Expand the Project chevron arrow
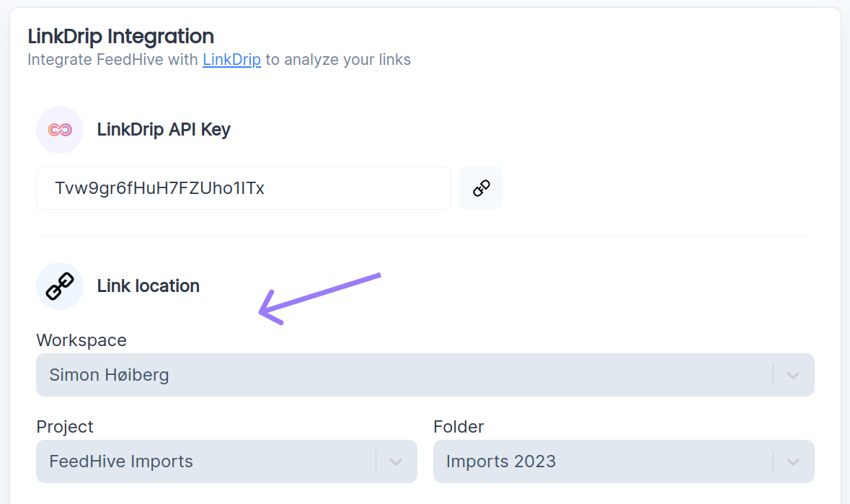This screenshot has width=850, height=504. pyautogui.click(x=396, y=461)
